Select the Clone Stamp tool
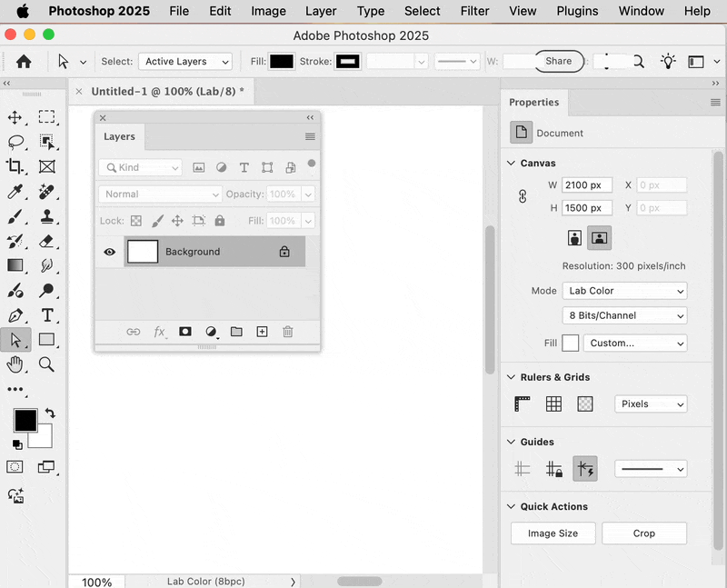The width and height of the screenshot is (727, 588). point(47,216)
